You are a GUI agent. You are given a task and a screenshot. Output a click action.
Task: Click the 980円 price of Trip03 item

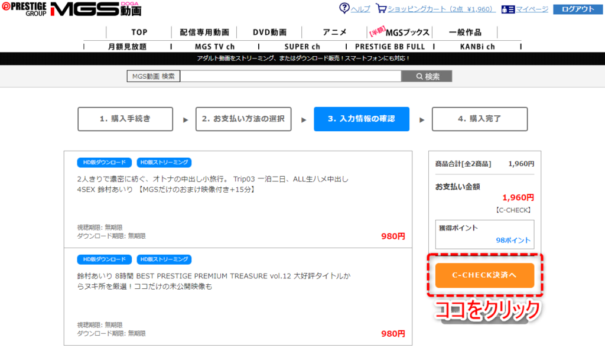pos(393,236)
